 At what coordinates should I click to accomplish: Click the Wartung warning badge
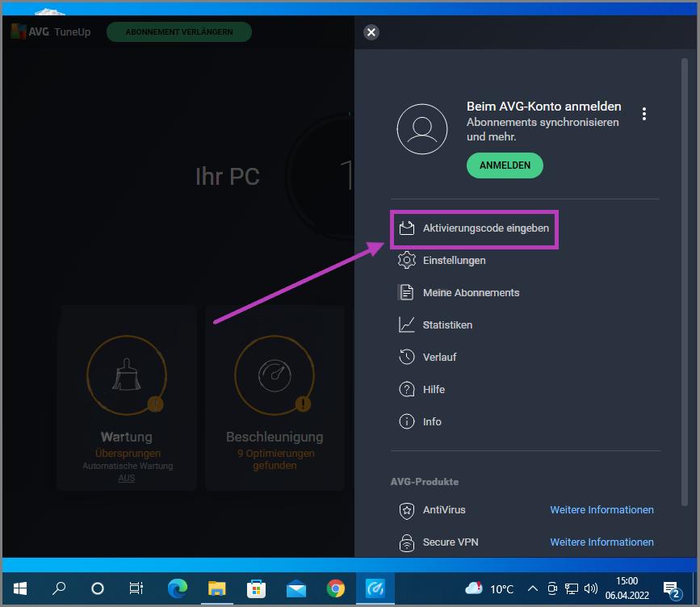click(155, 404)
